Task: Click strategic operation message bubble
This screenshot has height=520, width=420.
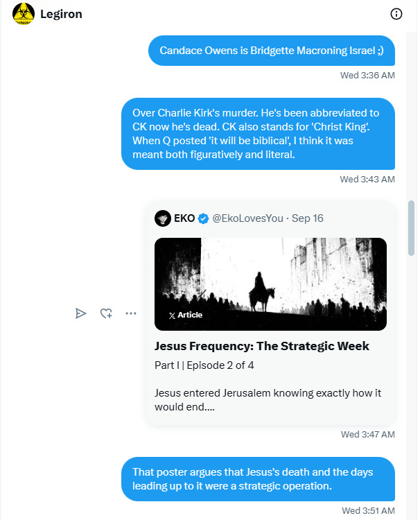Action: (x=259, y=479)
